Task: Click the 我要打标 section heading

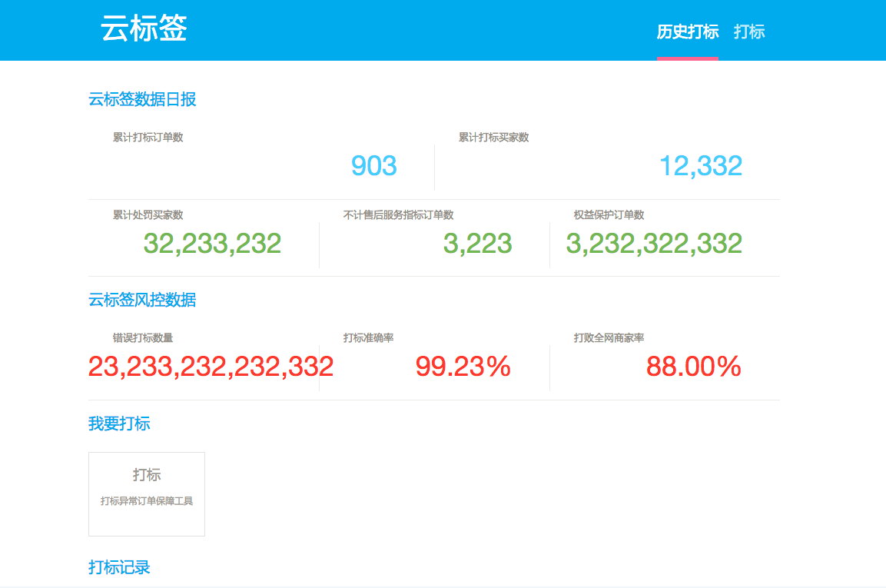Action: 120,423
